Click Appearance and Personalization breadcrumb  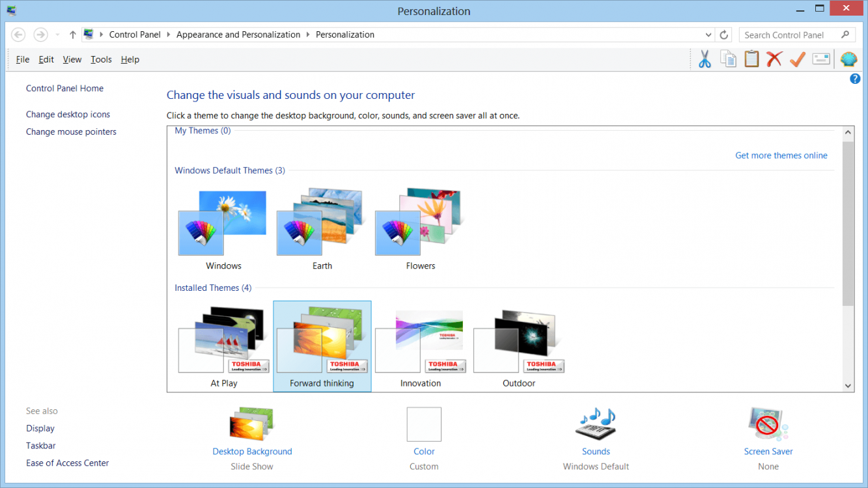(238, 34)
